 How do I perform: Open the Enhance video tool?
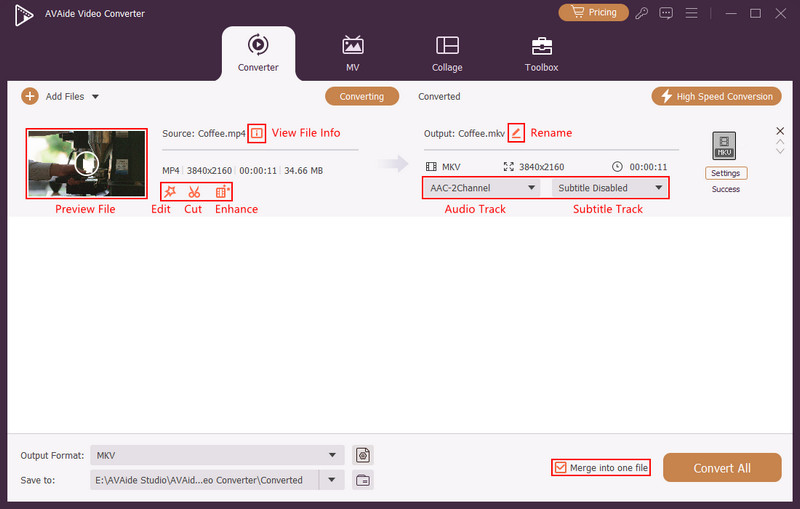[222, 192]
